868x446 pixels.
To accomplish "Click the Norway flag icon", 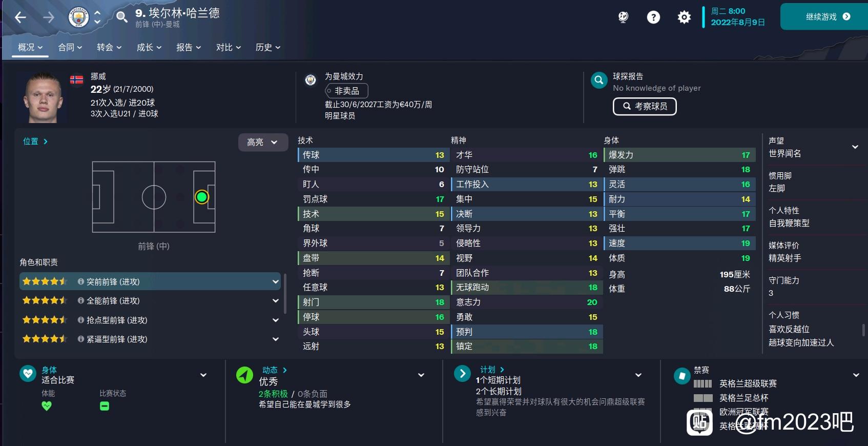I will click(76, 79).
